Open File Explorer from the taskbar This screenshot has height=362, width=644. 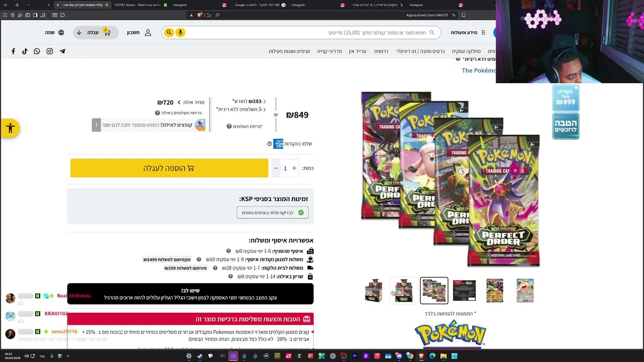pos(443,356)
